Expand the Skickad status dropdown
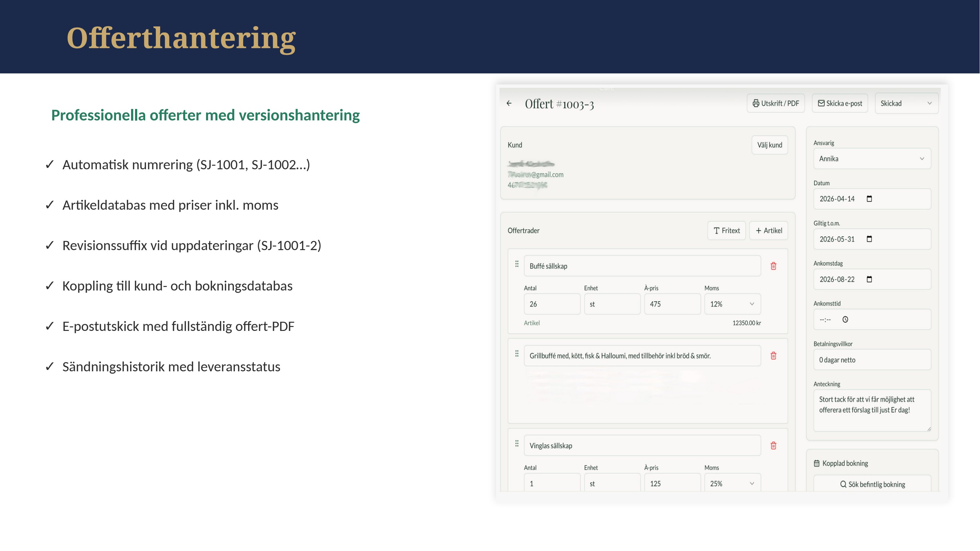Screen dimensions: 980x551 (907, 103)
